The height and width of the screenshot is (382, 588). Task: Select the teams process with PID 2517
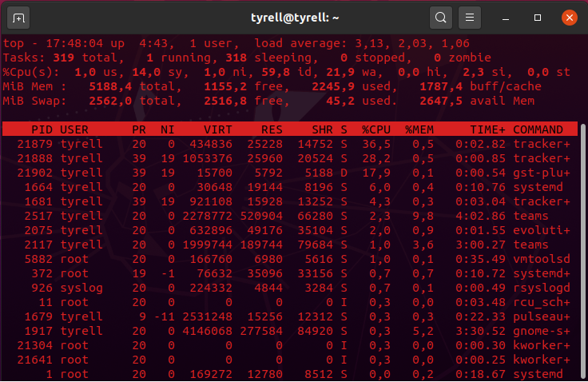[x=288, y=216]
